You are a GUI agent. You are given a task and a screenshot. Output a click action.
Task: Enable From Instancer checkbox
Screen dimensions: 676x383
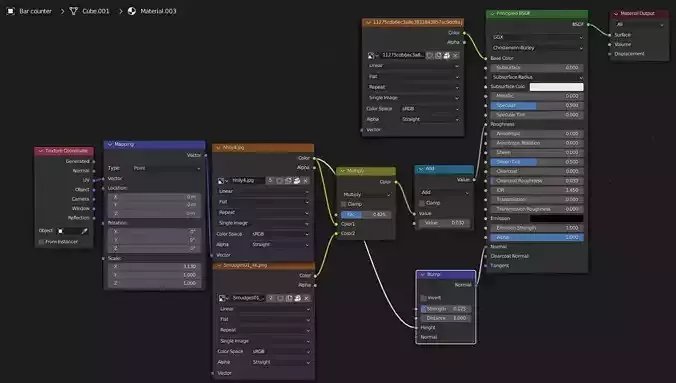pyautogui.click(x=41, y=242)
